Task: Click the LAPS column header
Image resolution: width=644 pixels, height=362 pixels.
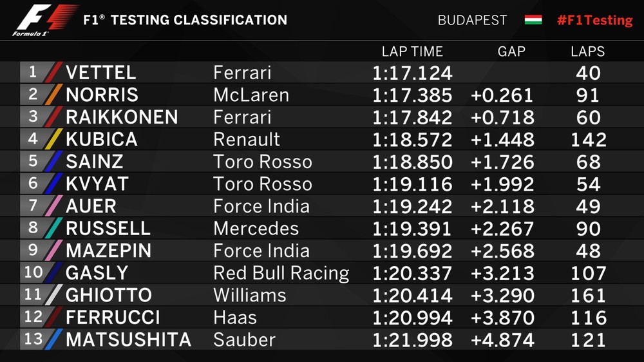Action: pyautogui.click(x=587, y=52)
